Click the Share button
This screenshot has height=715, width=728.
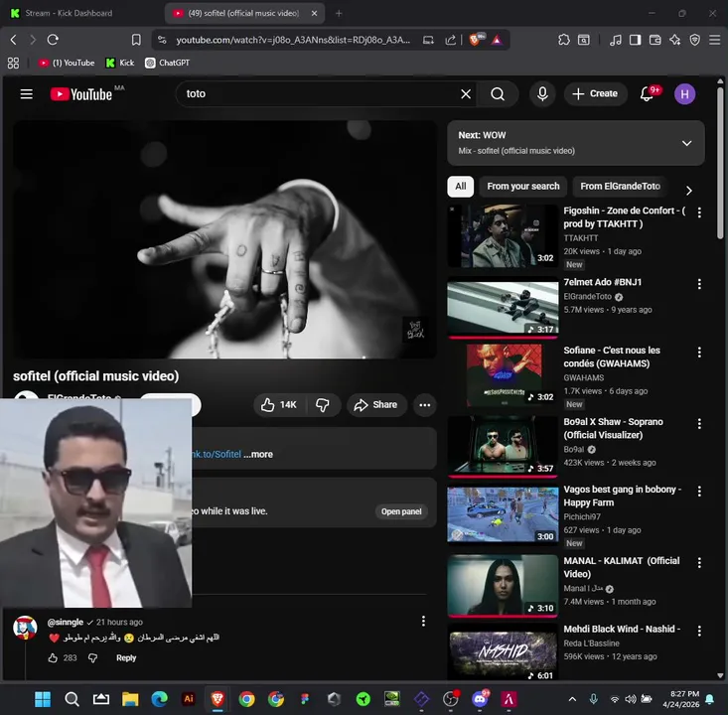(x=376, y=405)
